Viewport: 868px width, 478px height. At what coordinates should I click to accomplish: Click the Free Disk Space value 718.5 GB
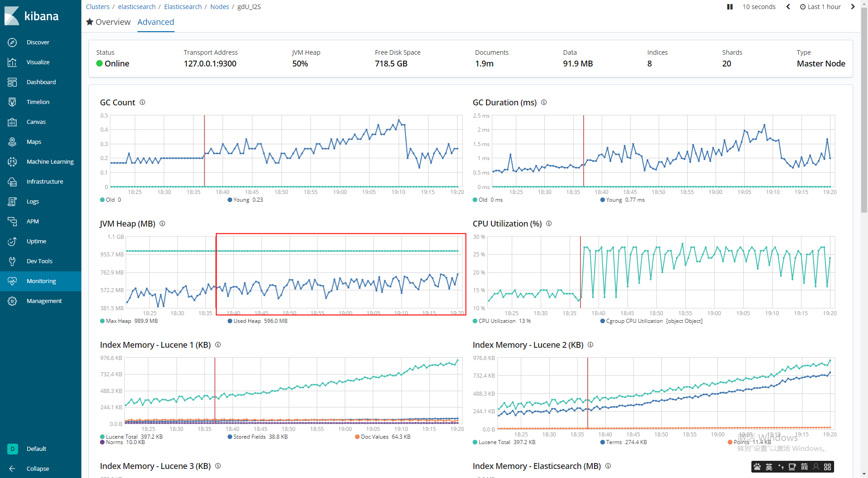(x=391, y=64)
